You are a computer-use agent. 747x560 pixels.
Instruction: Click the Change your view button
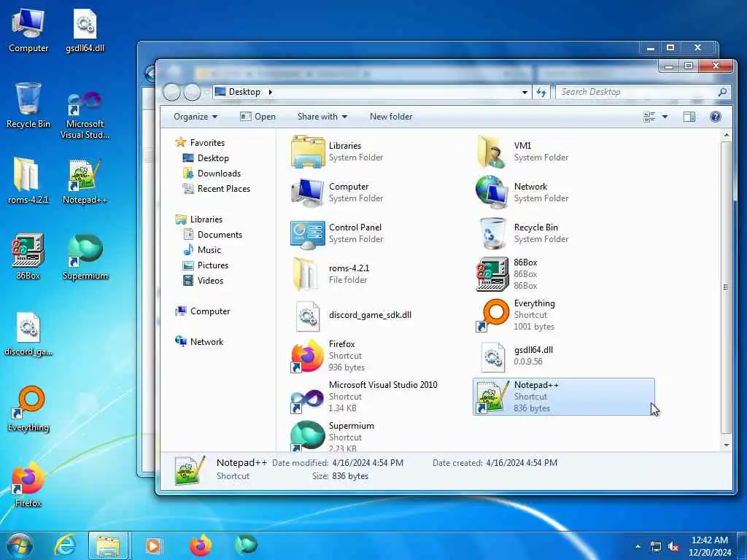click(649, 117)
